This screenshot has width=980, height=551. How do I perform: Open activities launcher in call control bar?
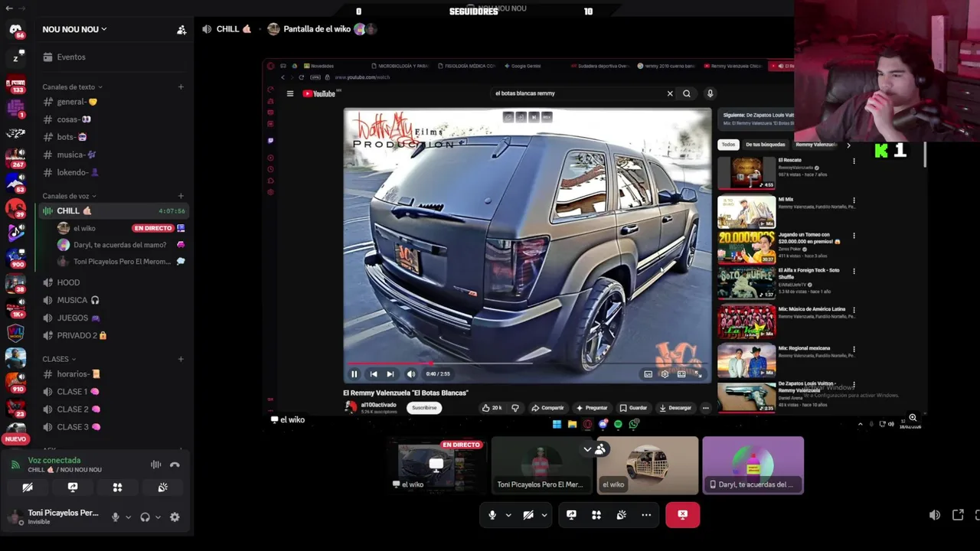click(x=596, y=515)
